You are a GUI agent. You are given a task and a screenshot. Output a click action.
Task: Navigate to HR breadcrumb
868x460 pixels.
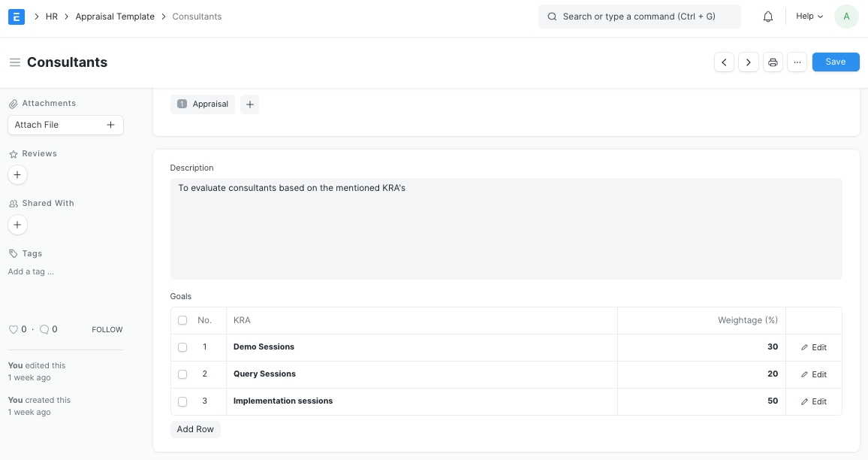(x=52, y=17)
